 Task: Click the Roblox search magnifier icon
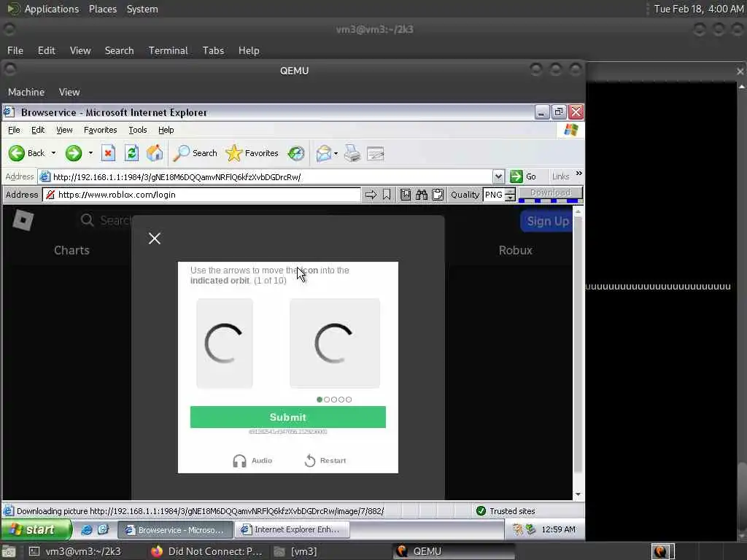coord(87,220)
